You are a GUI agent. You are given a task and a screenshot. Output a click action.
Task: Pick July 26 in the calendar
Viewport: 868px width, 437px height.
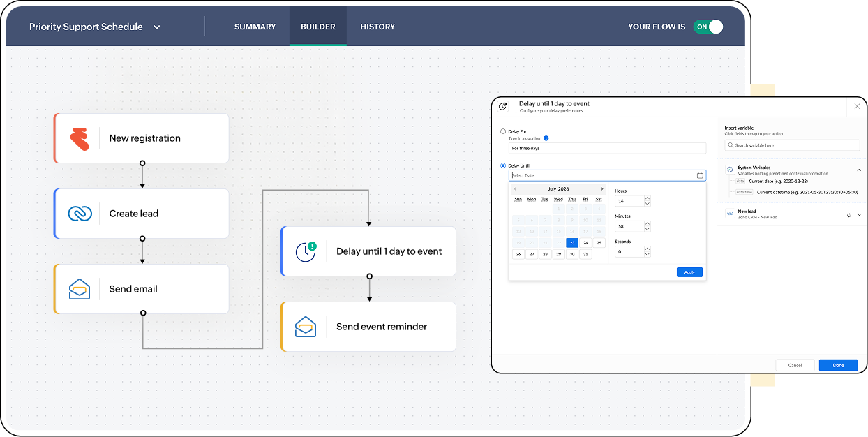tap(518, 254)
